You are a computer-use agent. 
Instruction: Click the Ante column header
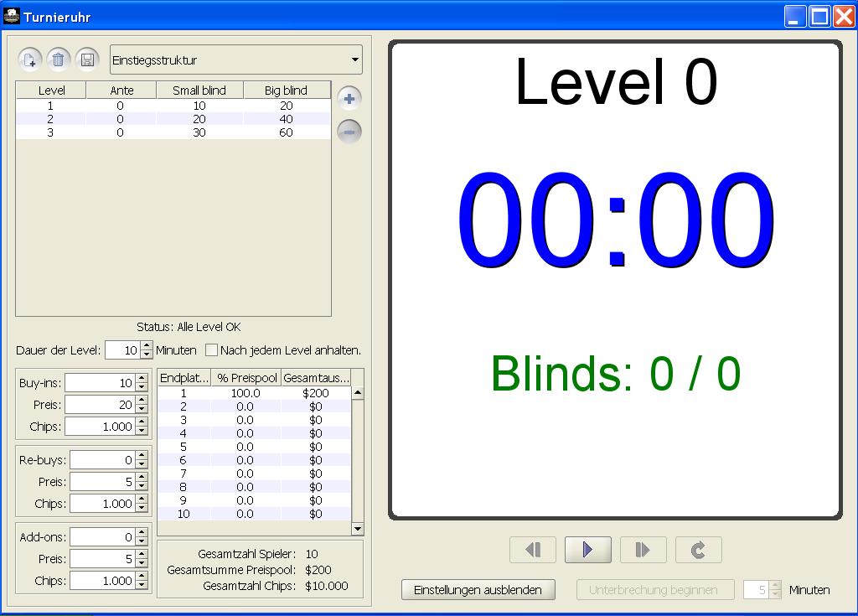point(121,91)
